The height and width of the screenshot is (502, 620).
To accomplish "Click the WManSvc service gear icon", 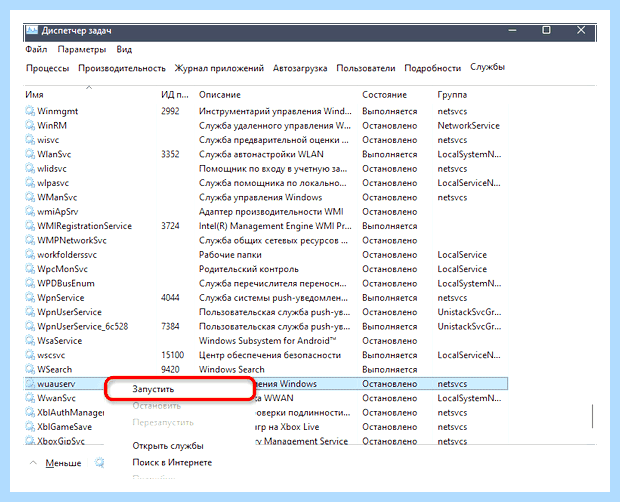I will (30, 197).
